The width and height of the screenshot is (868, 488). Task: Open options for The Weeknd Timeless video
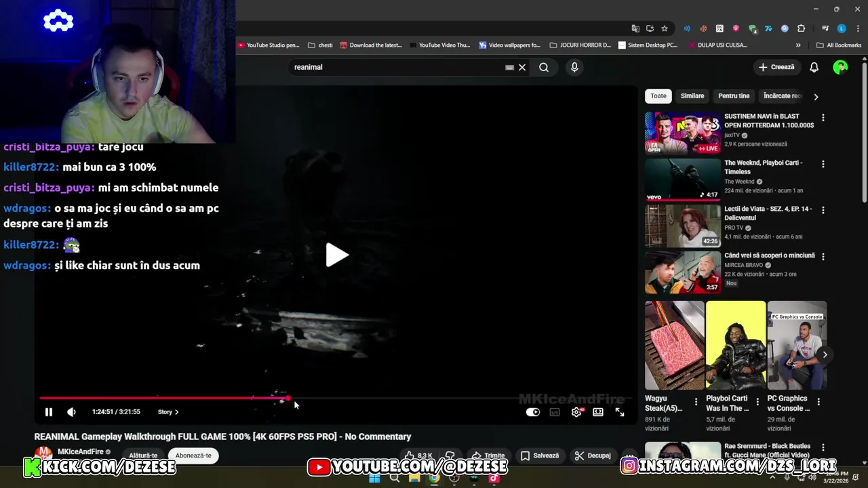click(x=823, y=164)
